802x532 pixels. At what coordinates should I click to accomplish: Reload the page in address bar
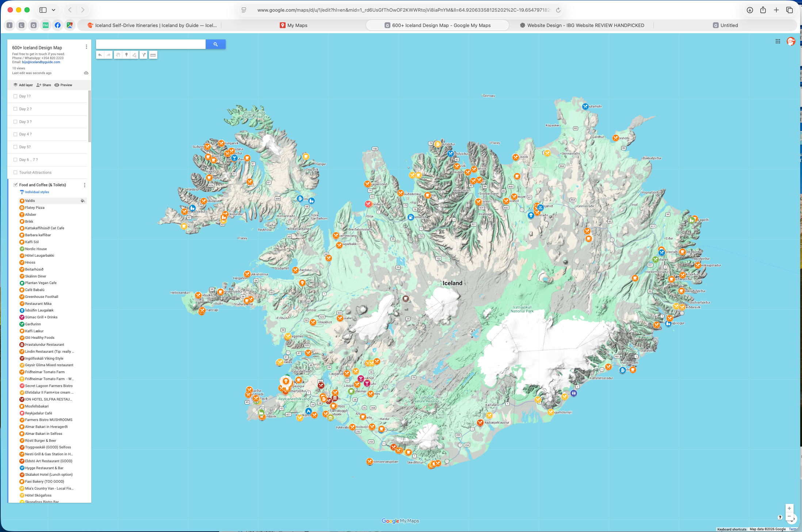(558, 10)
